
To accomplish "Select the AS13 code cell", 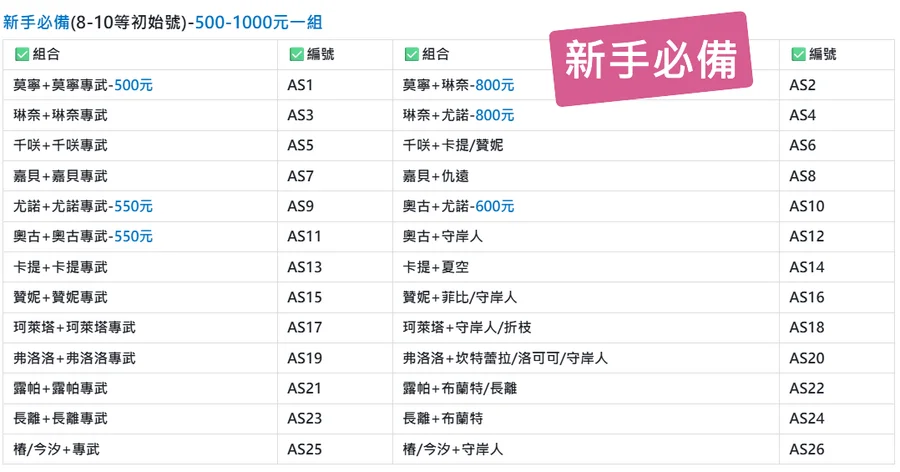I will [x=304, y=267].
